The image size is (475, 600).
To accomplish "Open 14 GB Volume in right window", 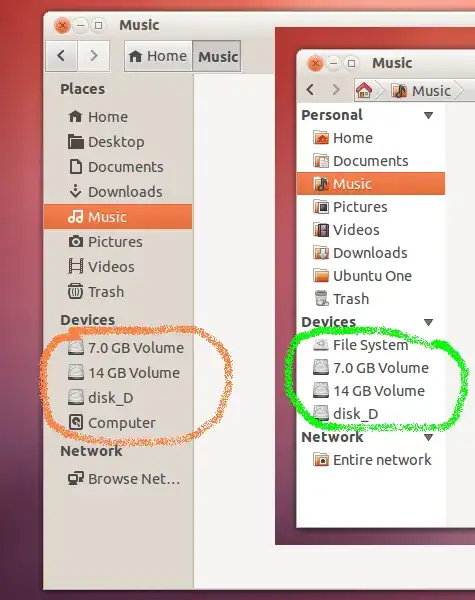I will (x=371, y=391).
